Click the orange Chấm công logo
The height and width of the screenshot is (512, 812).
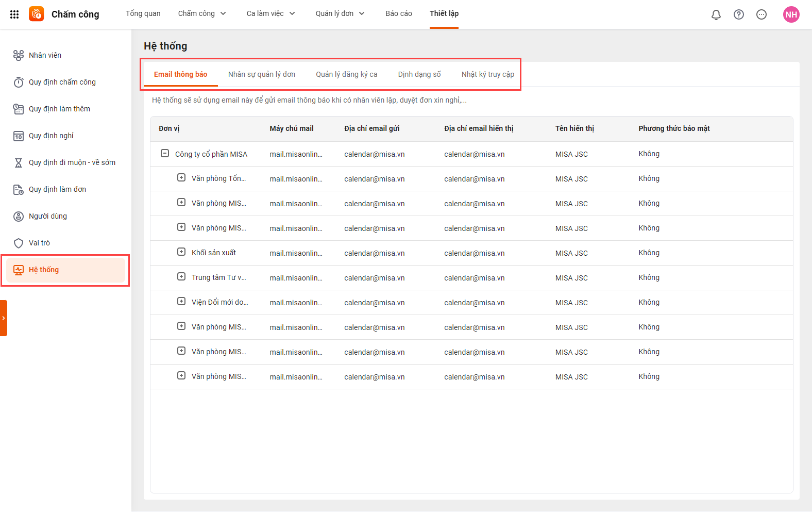coord(37,14)
